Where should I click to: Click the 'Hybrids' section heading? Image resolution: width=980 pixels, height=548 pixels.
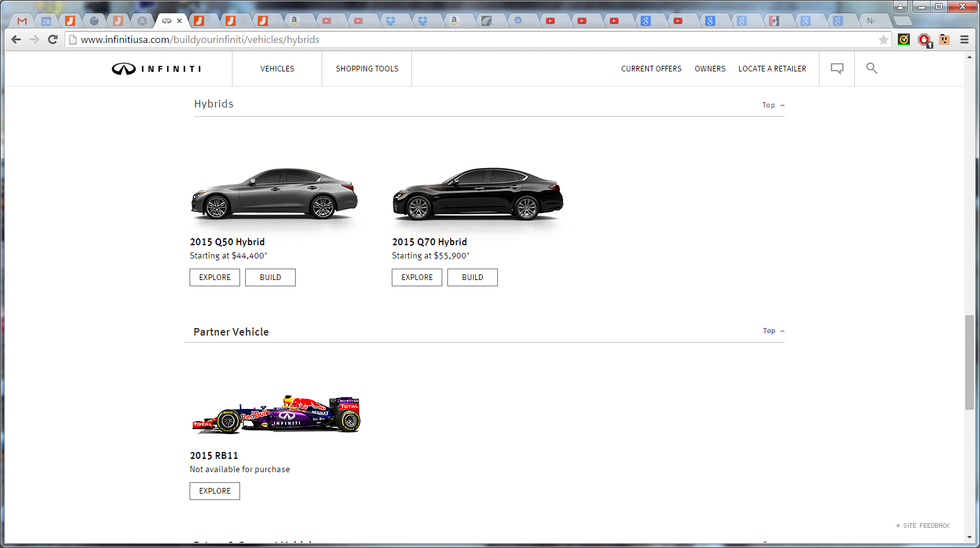coord(214,104)
